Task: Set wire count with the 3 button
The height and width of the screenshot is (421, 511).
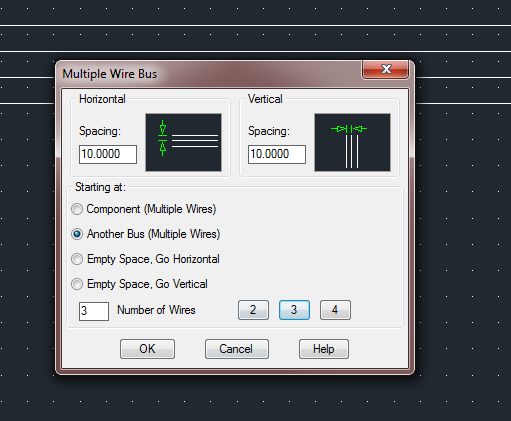Action: click(294, 310)
